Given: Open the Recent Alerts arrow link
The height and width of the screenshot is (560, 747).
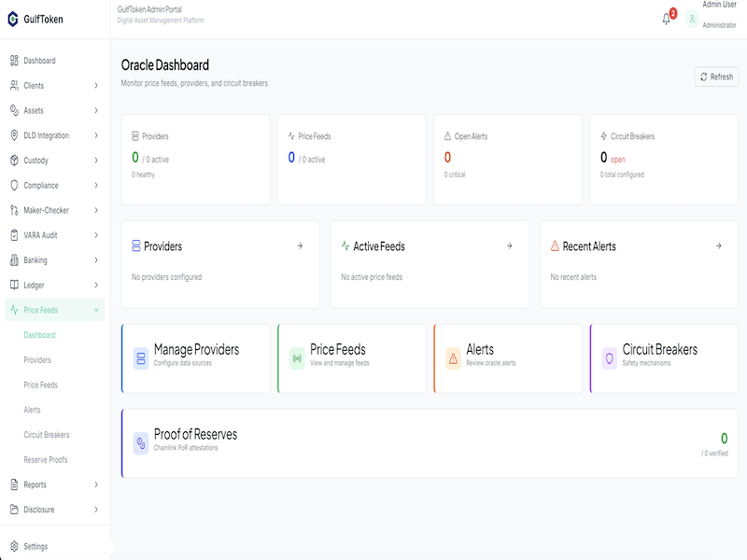Looking at the screenshot, I should 718,246.
